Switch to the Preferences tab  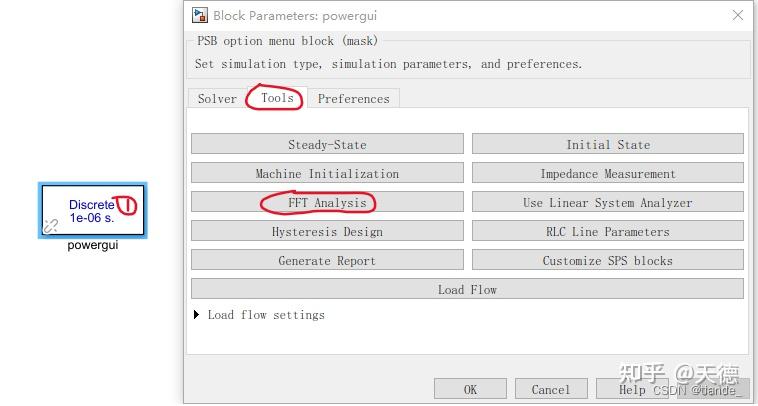coord(353,99)
